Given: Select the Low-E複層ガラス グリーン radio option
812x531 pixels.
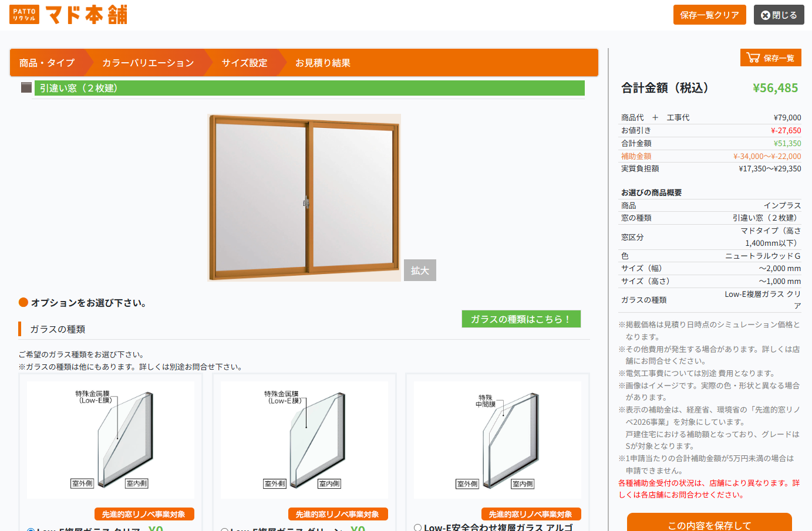Looking at the screenshot, I should coord(224,530).
